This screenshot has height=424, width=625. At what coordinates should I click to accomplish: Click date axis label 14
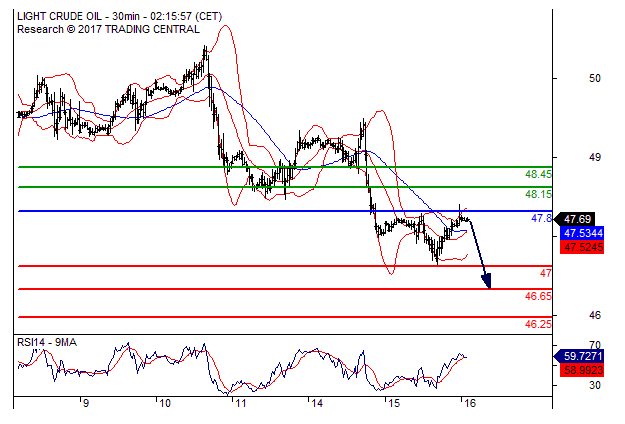click(x=317, y=404)
